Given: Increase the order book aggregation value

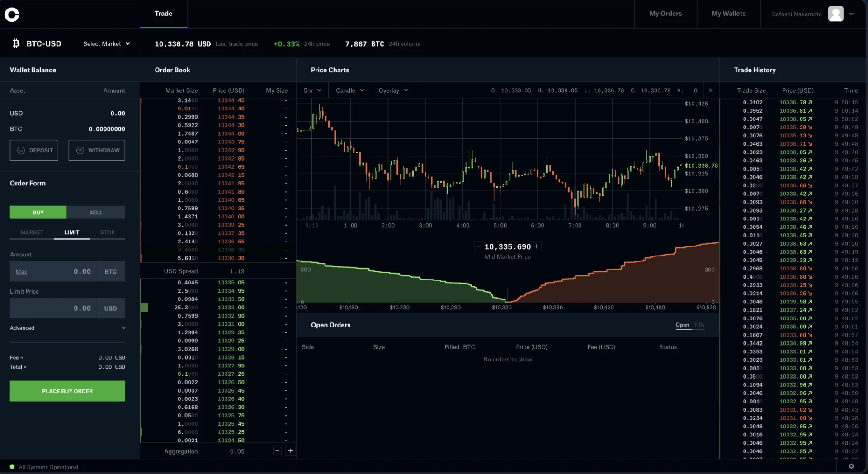Looking at the screenshot, I should (x=291, y=451).
